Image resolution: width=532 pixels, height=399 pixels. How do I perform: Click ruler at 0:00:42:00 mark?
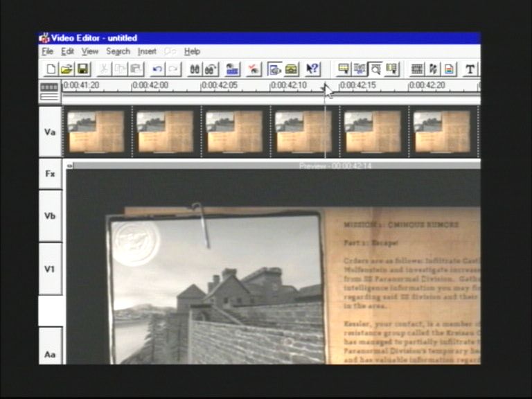[x=150, y=85]
